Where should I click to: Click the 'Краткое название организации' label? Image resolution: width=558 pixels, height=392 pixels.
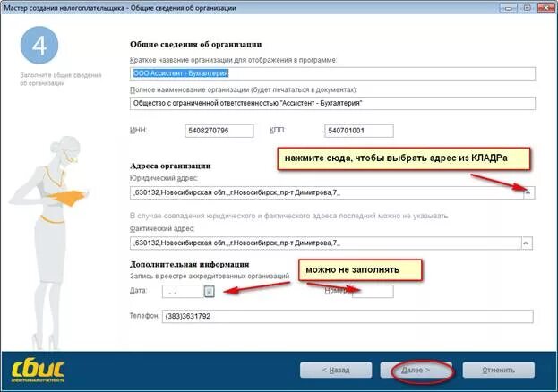pyautogui.click(x=233, y=60)
